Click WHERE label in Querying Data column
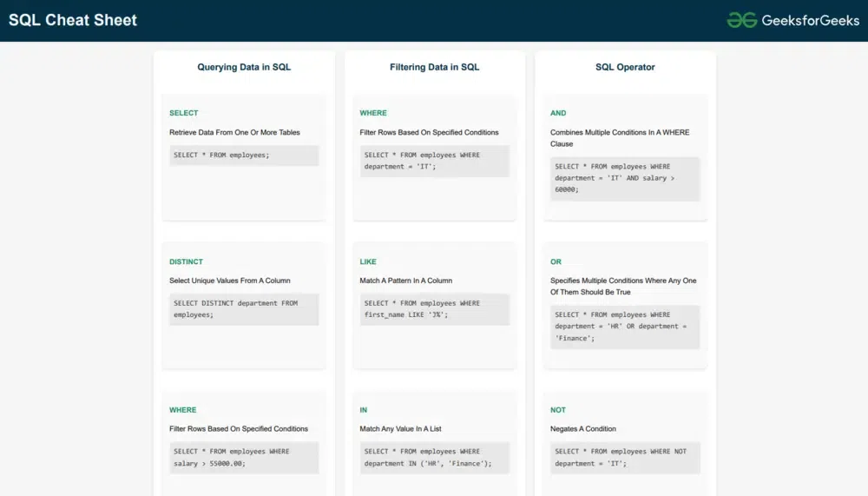This screenshot has height=496, width=868. click(x=182, y=410)
